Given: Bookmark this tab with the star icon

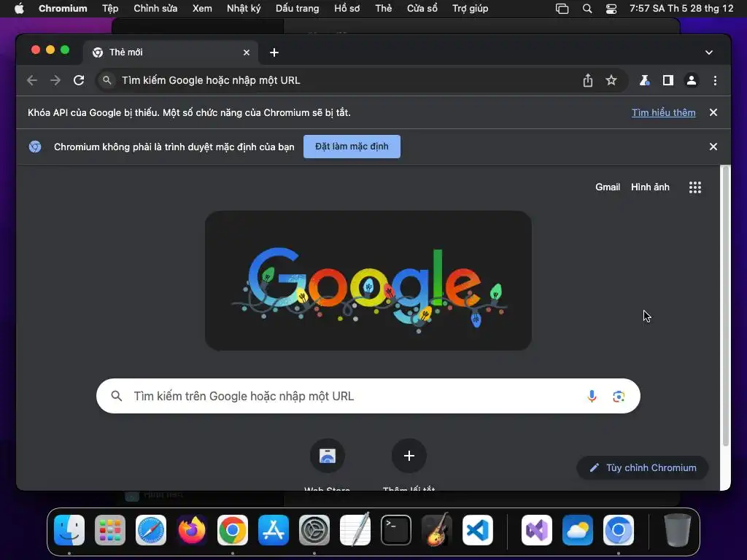Looking at the screenshot, I should pos(611,80).
